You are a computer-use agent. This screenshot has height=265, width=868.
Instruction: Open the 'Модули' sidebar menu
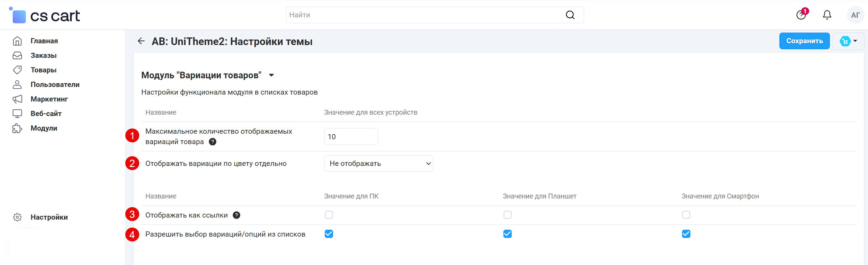click(44, 128)
